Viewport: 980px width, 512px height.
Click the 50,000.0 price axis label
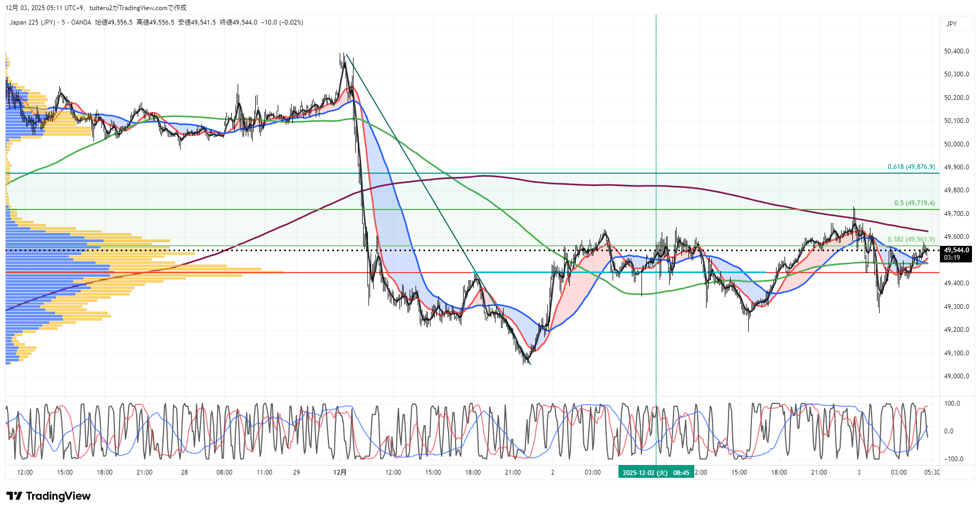(956, 144)
